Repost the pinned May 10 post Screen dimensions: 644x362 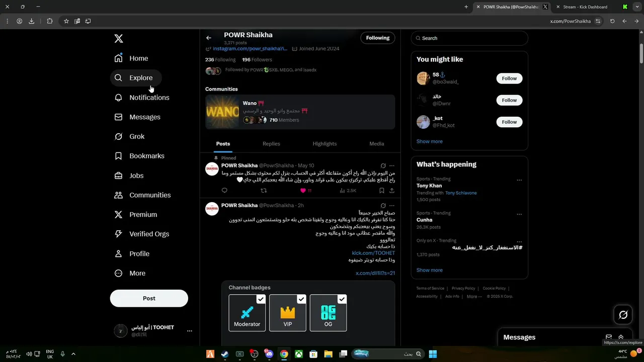click(x=264, y=191)
